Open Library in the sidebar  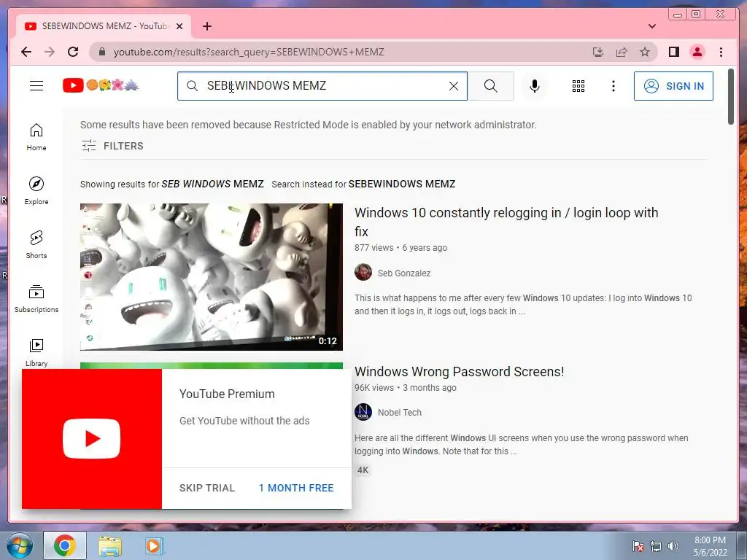click(x=36, y=352)
